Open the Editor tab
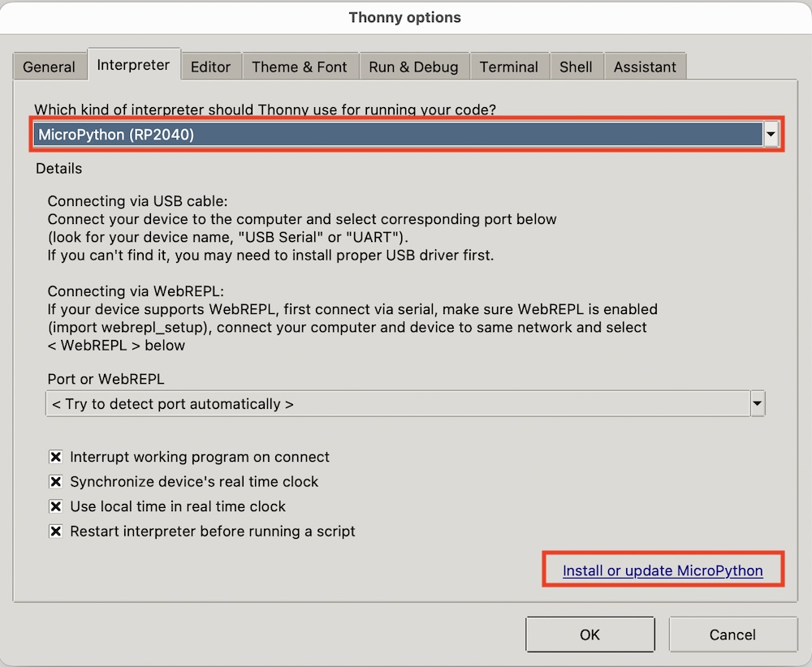 [x=210, y=67]
